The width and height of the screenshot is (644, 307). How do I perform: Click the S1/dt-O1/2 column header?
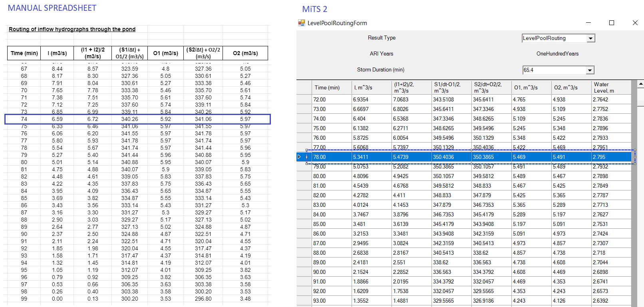click(x=451, y=87)
